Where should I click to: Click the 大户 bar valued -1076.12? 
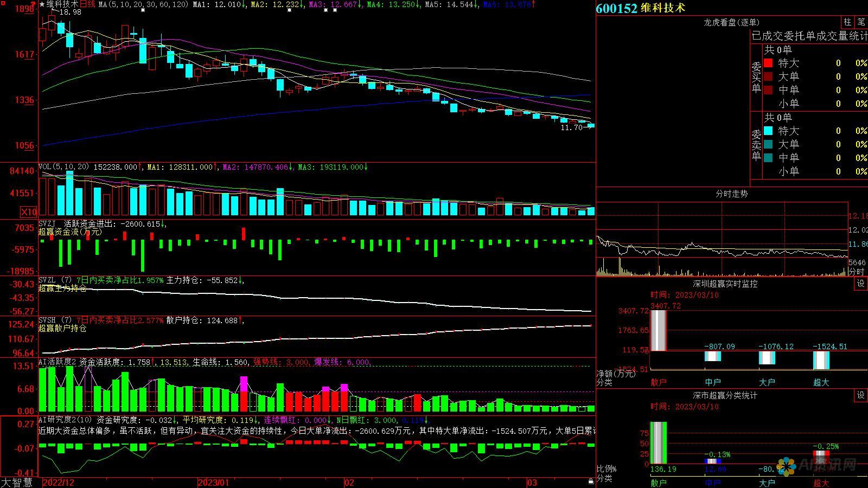pyautogui.click(x=767, y=358)
